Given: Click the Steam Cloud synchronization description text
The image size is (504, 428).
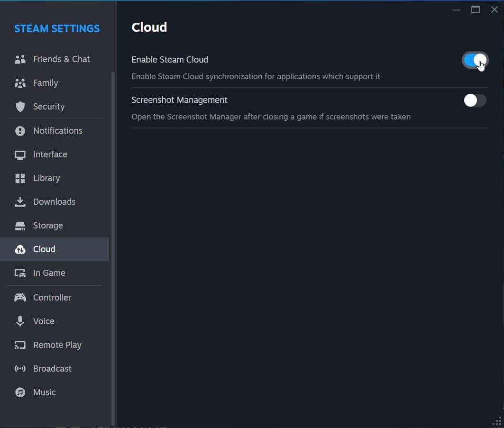Looking at the screenshot, I should [x=256, y=76].
